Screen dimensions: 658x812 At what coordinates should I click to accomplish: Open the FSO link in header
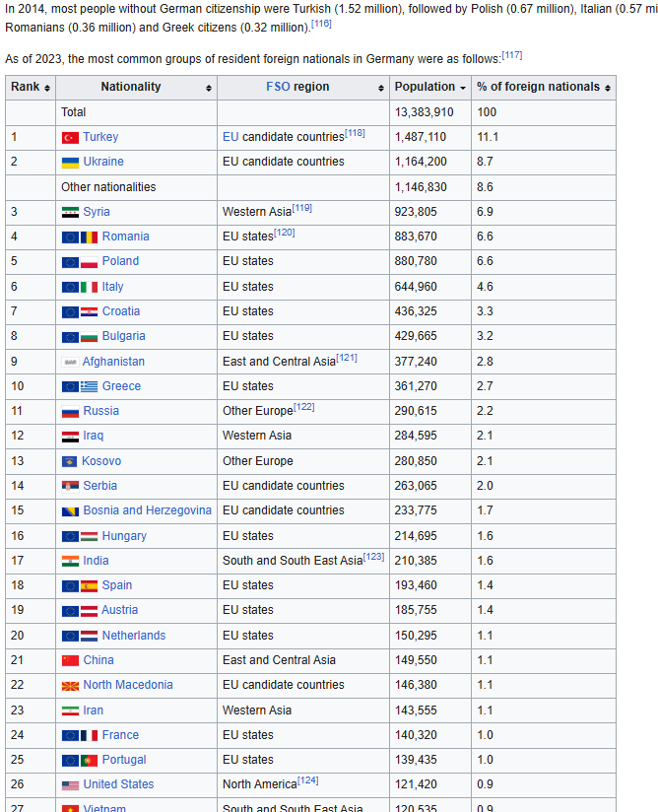278,87
